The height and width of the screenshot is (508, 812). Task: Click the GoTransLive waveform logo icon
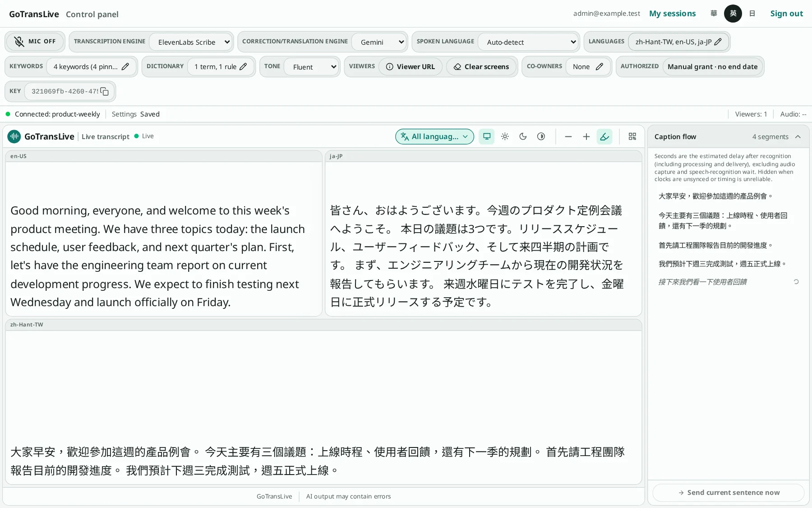(14, 136)
